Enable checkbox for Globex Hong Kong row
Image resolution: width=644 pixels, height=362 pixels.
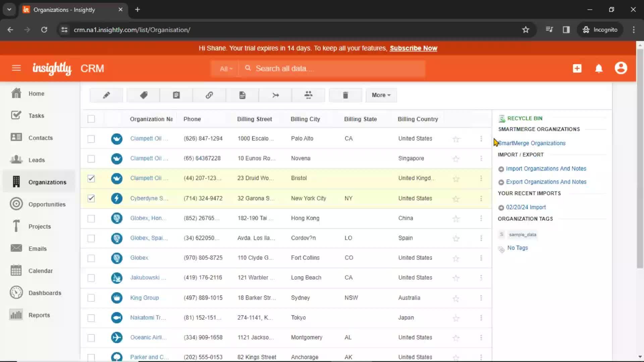coord(91,218)
